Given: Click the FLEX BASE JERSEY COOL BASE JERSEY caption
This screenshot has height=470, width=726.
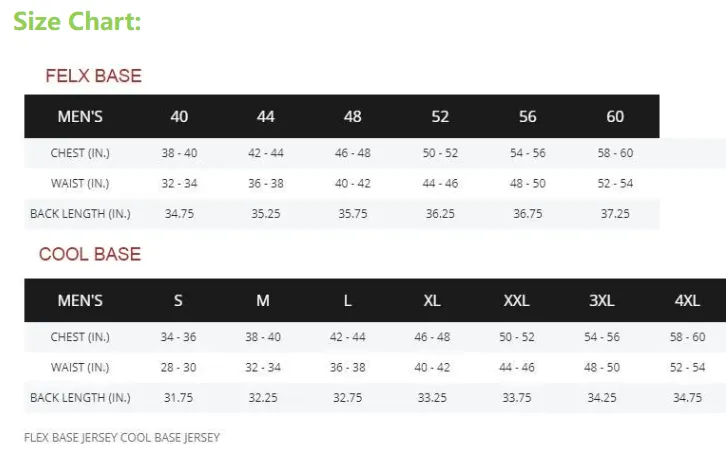Looking at the screenshot, I should pyautogui.click(x=121, y=437).
